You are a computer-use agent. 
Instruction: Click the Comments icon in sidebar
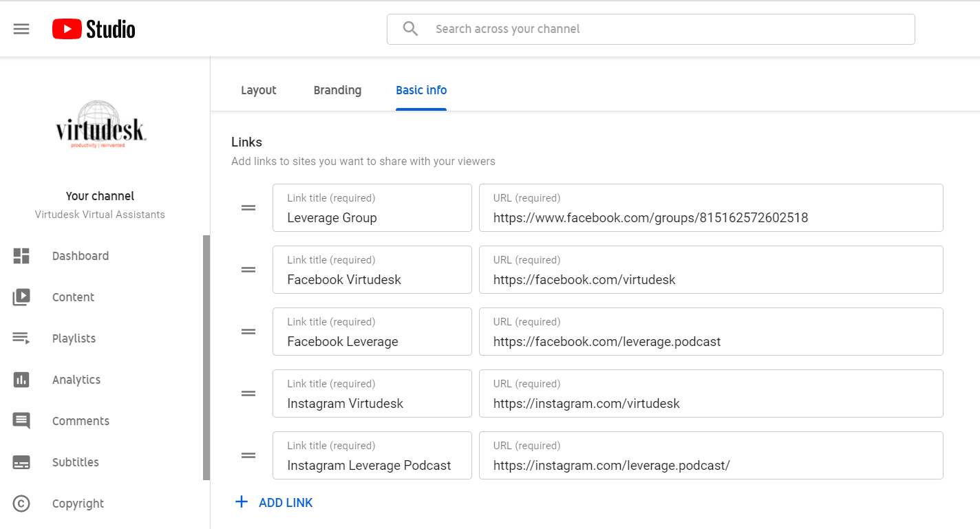tap(21, 421)
